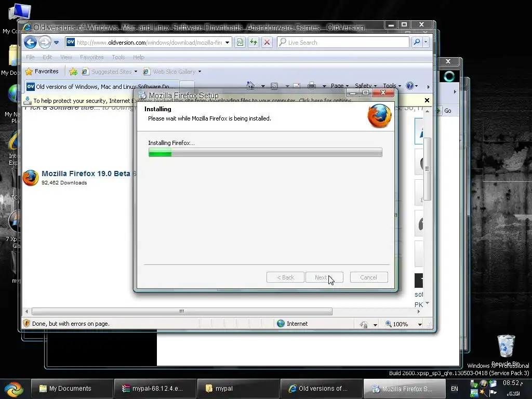Click the Firefox installation progress bar
Image resolution: width=532 pixels, height=399 pixels.
click(265, 152)
